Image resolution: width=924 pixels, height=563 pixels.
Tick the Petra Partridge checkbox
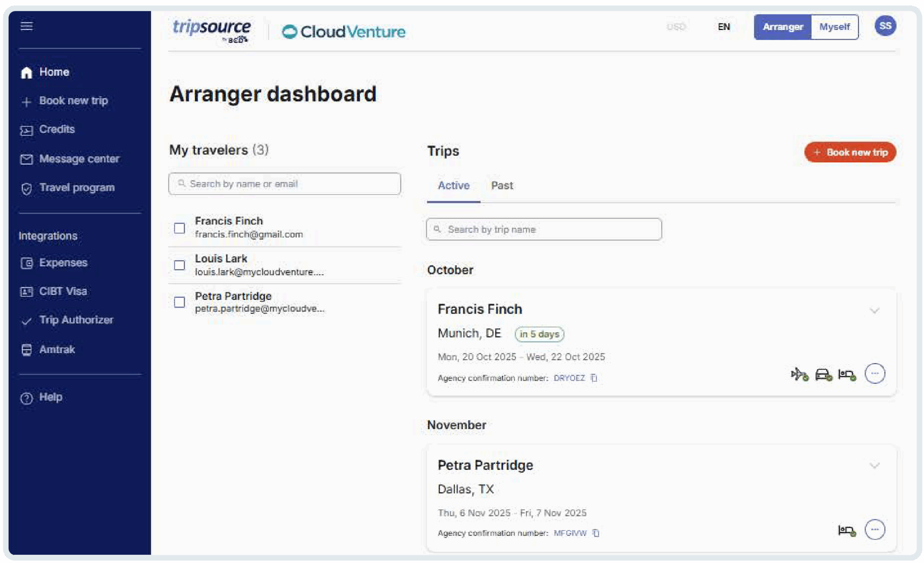point(180,302)
